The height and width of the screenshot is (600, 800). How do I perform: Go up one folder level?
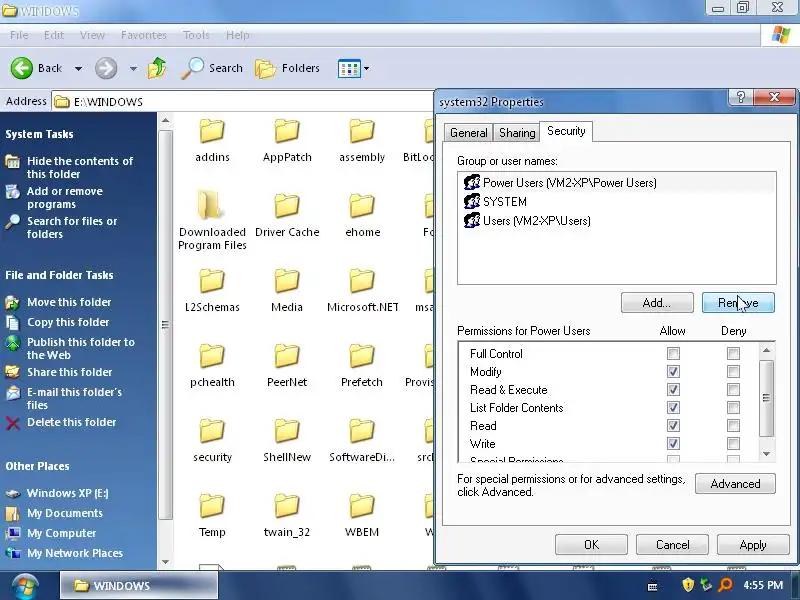(x=157, y=68)
